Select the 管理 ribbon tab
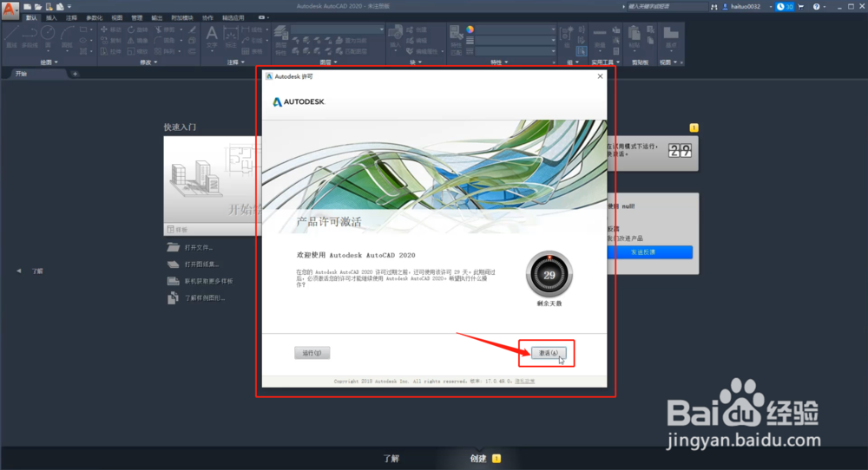Image resolution: width=868 pixels, height=470 pixels. (x=137, y=17)
